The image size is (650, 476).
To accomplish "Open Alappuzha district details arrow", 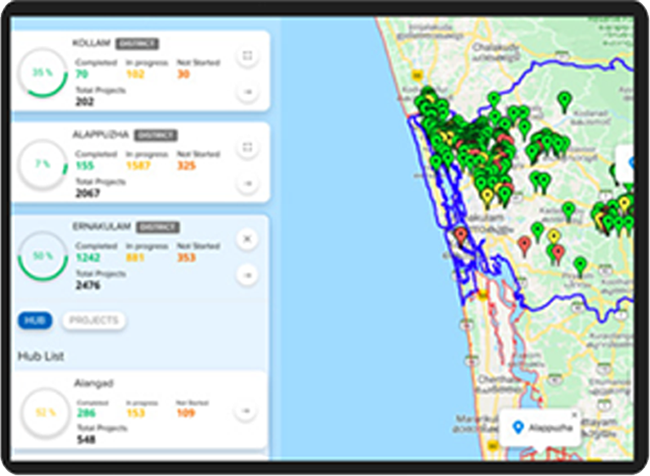I will [247, 184].
